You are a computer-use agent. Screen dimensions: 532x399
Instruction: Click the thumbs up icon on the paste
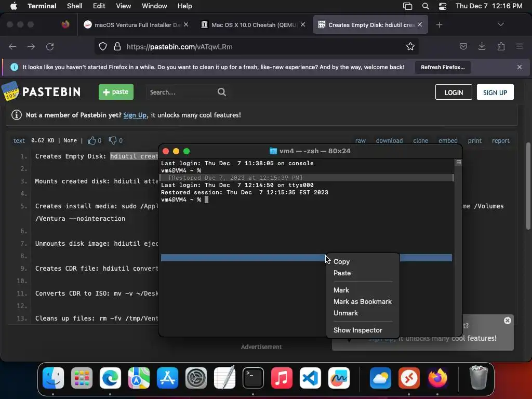[x=91, y=140]
